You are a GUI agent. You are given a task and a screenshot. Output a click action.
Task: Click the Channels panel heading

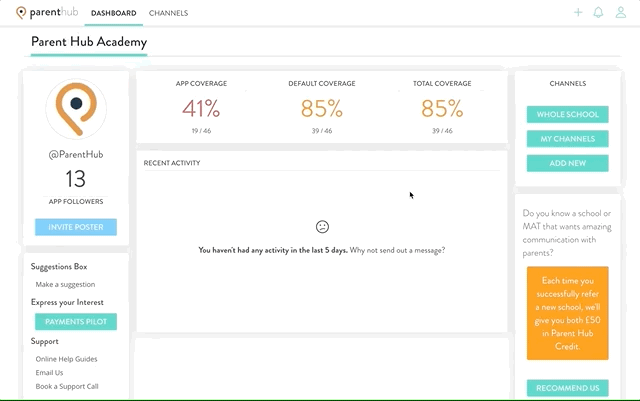[x=567, y=83]
